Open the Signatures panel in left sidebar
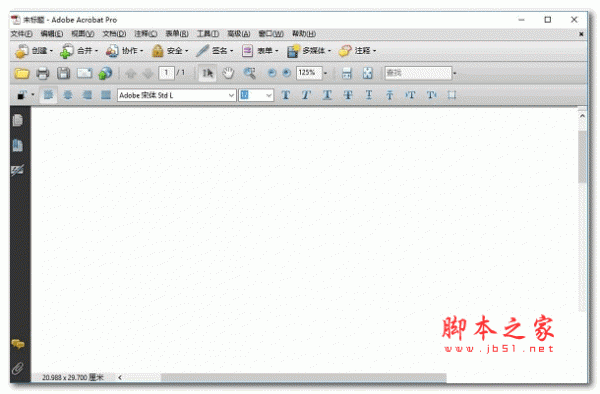 [x=18, y=170]
